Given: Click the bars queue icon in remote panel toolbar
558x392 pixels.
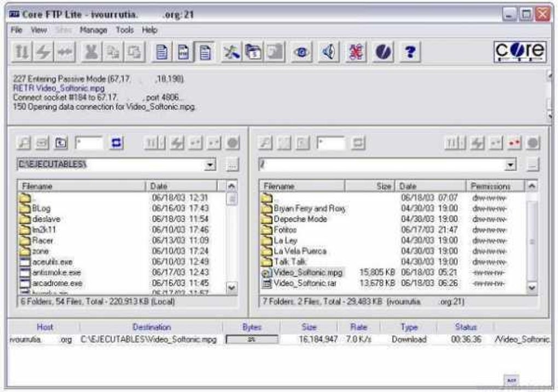Looking at the screenshot, I should tap(455, 143).
